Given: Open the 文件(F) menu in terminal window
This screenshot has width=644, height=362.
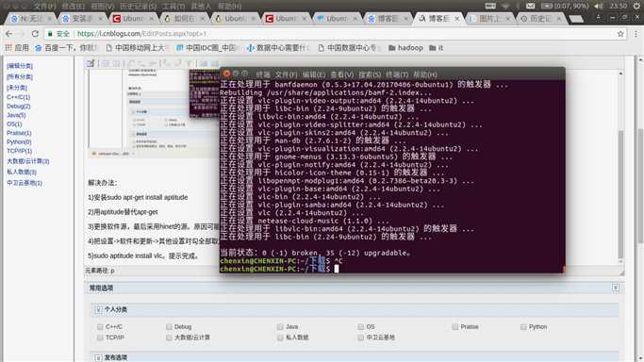Looking at the screenshot, I should [x=286, y=74].
